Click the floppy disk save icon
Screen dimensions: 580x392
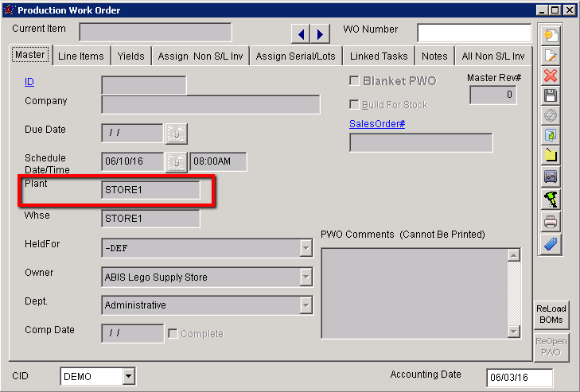551,95
